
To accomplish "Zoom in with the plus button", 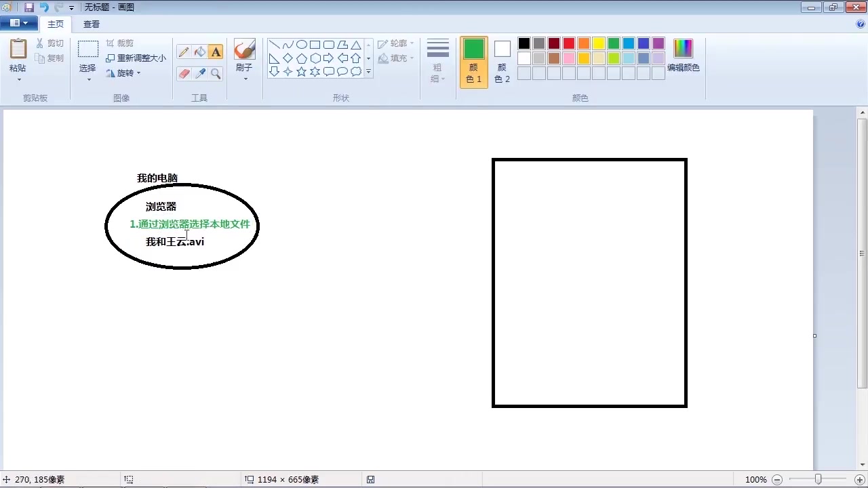I will click(860, 480).
